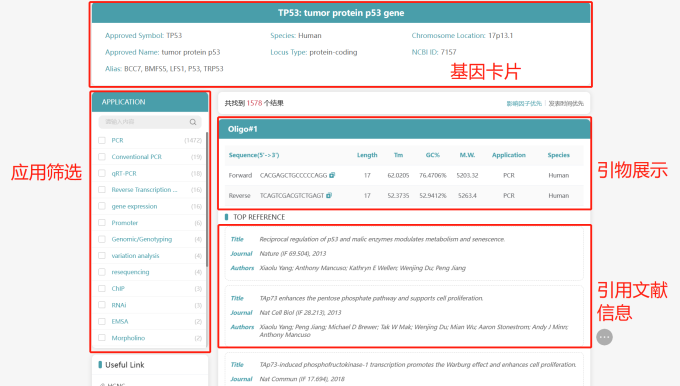The image size is (680, 386).
Task: Open the 'TAp73 enhances the pentose phosphate' title
Action: click(x=371, y=298)
